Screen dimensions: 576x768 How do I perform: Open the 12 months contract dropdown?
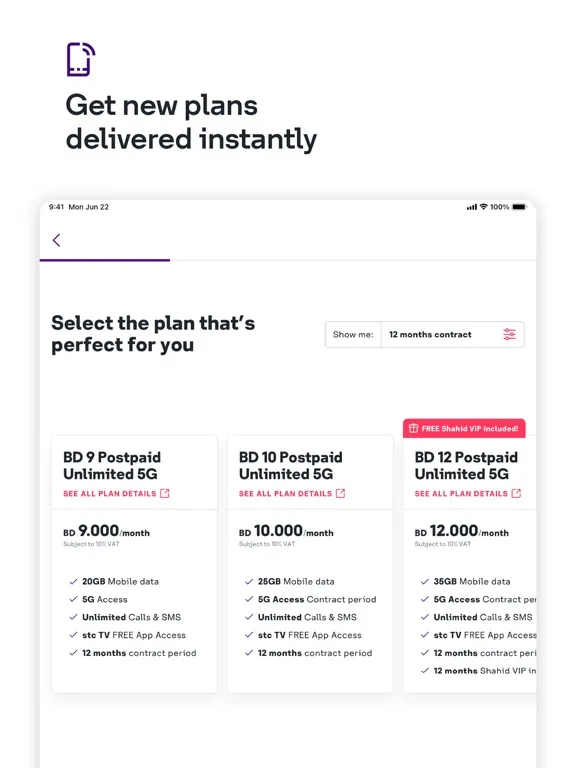[x=452, y=335]
